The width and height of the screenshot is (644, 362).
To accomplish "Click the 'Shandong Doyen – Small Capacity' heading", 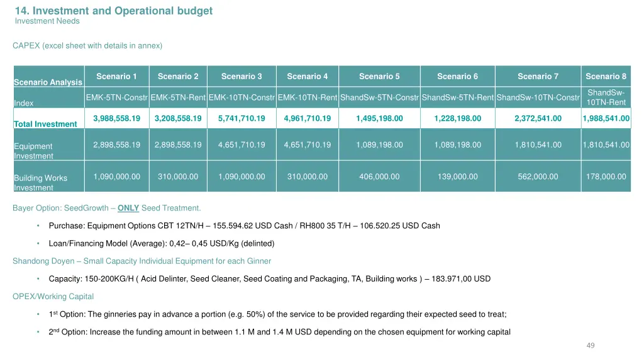I will tap(142, 261).
